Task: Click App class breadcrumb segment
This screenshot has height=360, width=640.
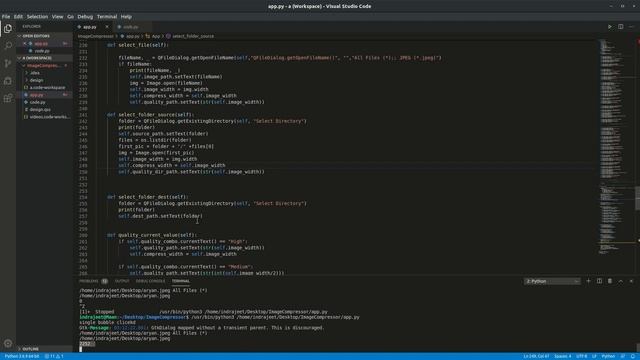Action: 156,36
